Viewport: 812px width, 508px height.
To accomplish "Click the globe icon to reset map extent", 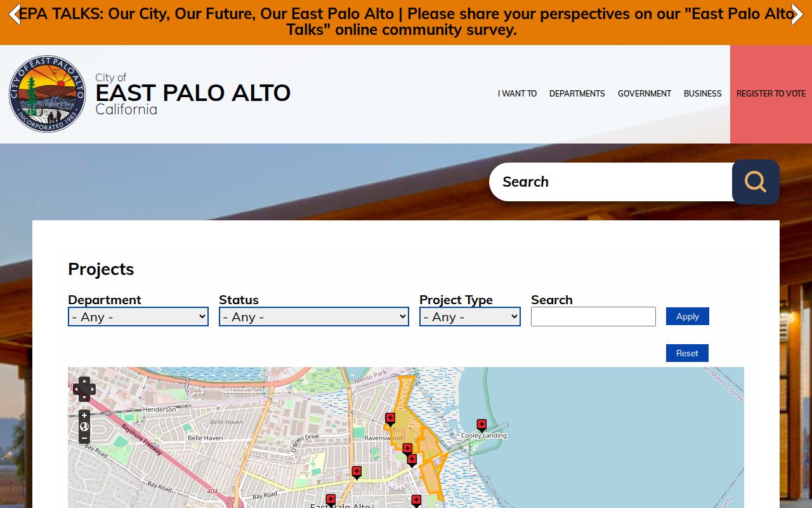I will [84, 427].
